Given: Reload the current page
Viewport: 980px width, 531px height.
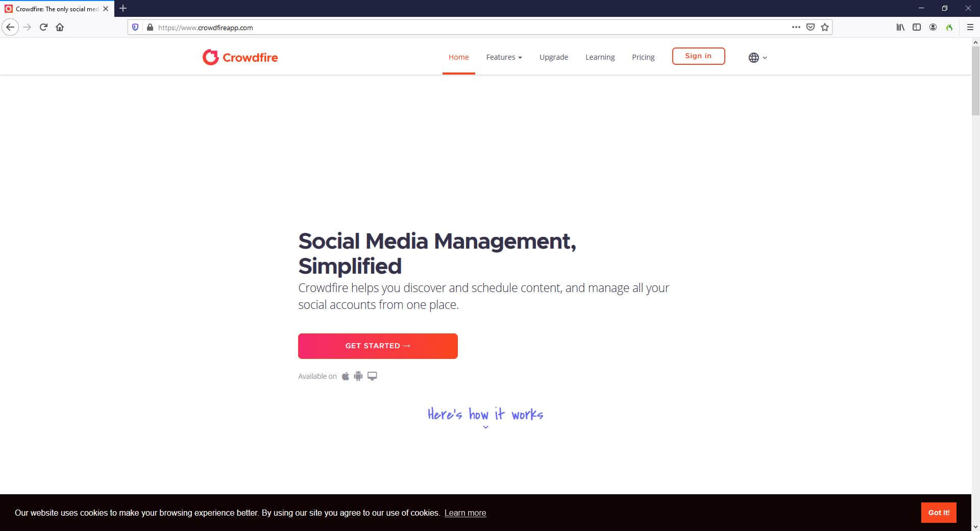Looking at the screenshot, I should coord(43,27).
